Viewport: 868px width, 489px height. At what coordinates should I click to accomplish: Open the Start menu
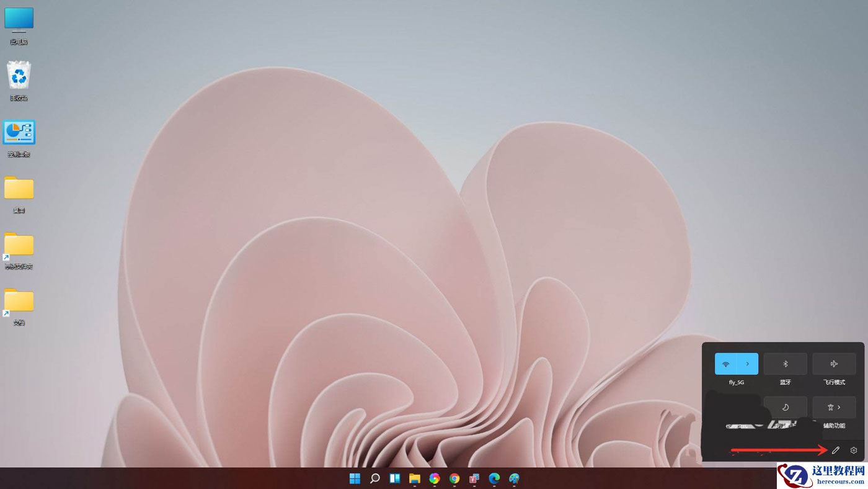(354, 478)
